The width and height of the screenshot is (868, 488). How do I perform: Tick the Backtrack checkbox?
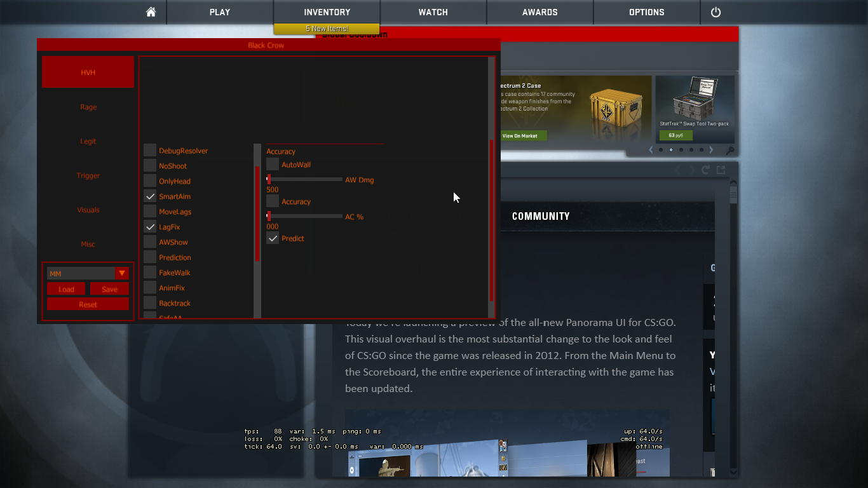(150, 303)
